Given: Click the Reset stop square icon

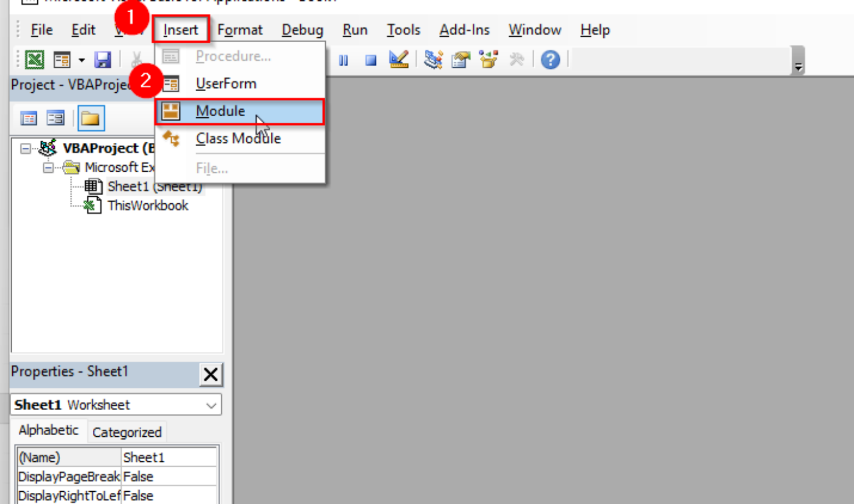Looking at the screenshot, I should [371, 60].
